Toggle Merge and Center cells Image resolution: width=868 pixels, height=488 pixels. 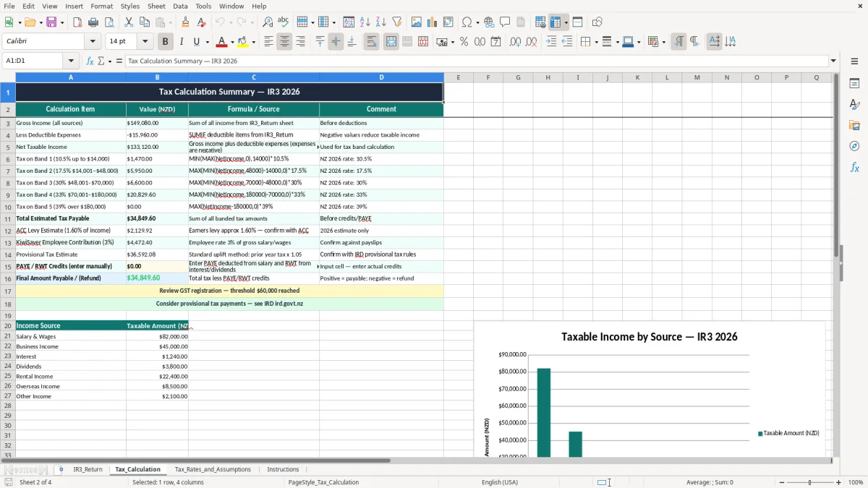pyautogui.click(x=391, y=42)
